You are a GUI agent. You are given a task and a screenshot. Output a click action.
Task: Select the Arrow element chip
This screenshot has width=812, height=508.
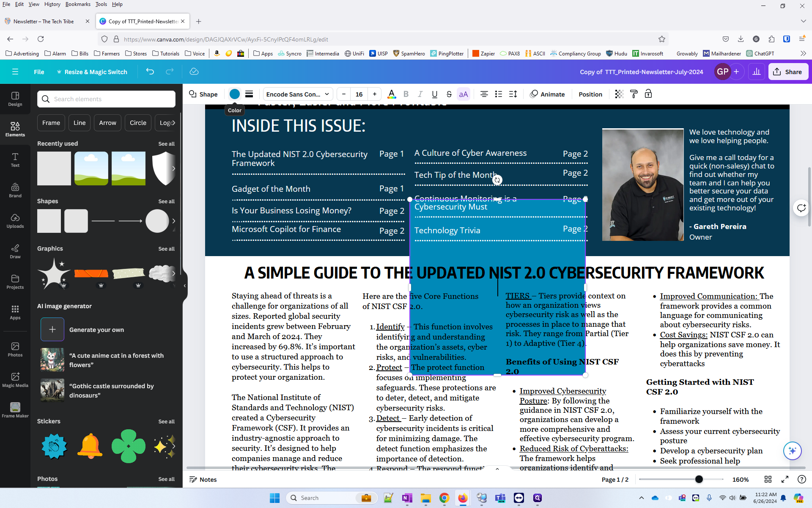tap(107, 123)
